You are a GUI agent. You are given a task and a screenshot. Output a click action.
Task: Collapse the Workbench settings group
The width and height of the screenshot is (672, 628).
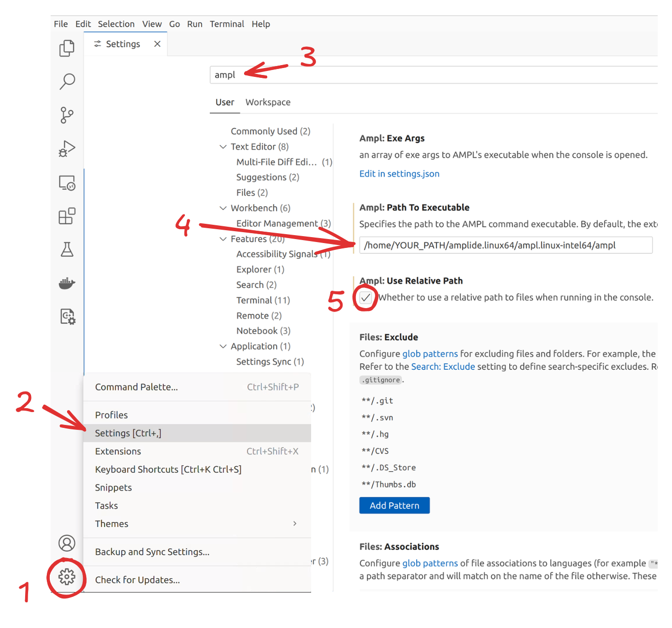point(223,208)
